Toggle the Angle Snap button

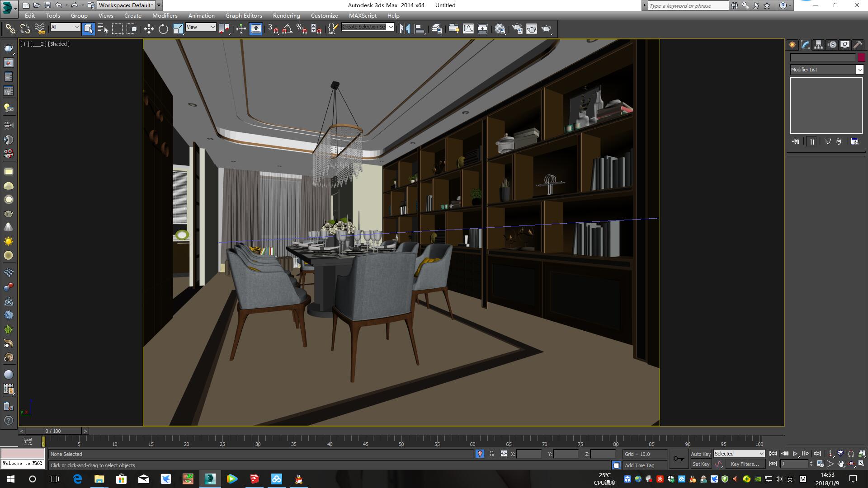click(287, 29)
